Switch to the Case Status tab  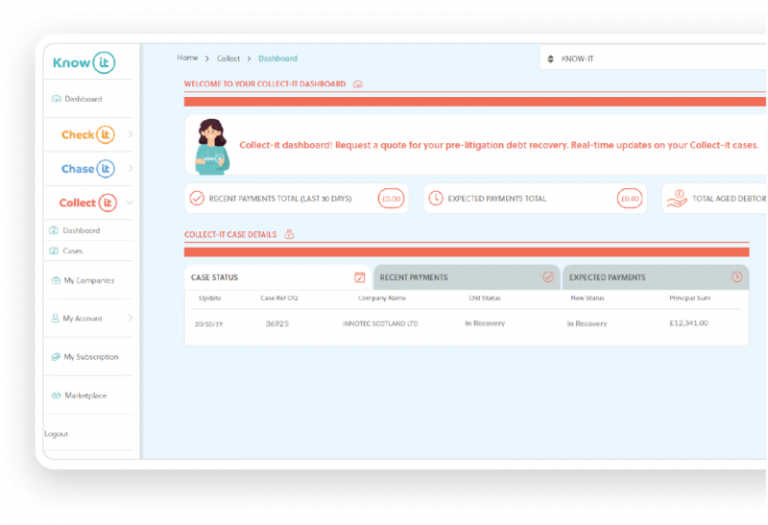(277, 277)
